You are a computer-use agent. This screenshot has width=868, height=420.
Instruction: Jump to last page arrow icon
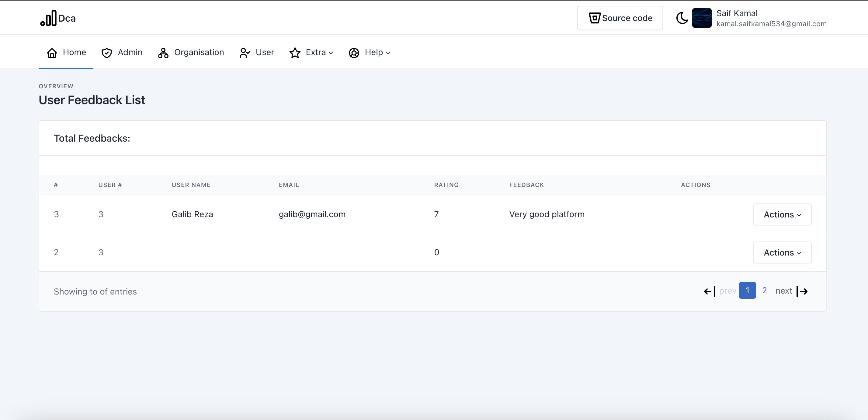[802, 291]
